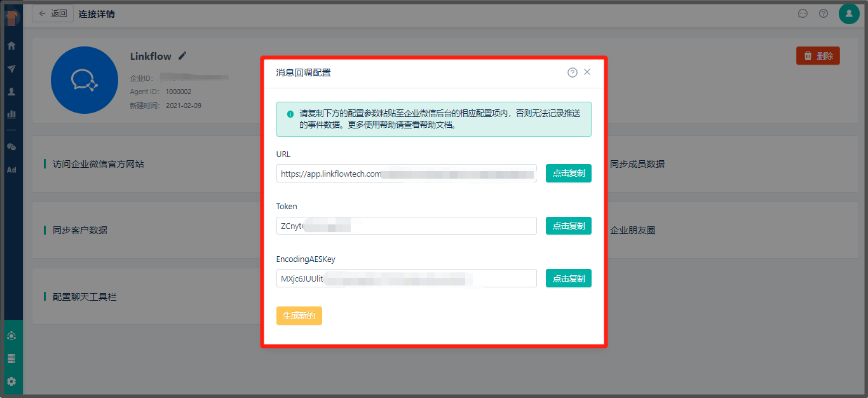The width and height of the screenshot is (868, 398).
Task: Click the EncodingAESKey field label
Action: [x=306, y=259]
